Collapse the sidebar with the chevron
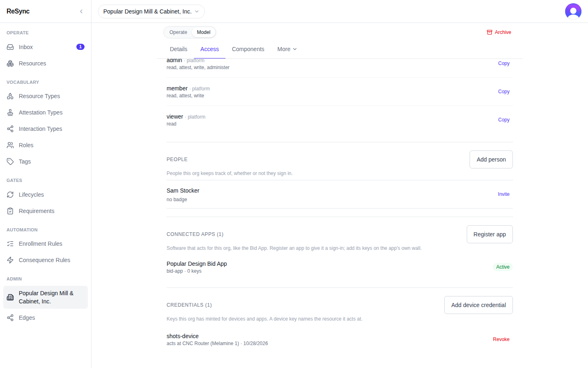588x368 pixels. coord(81,11)
